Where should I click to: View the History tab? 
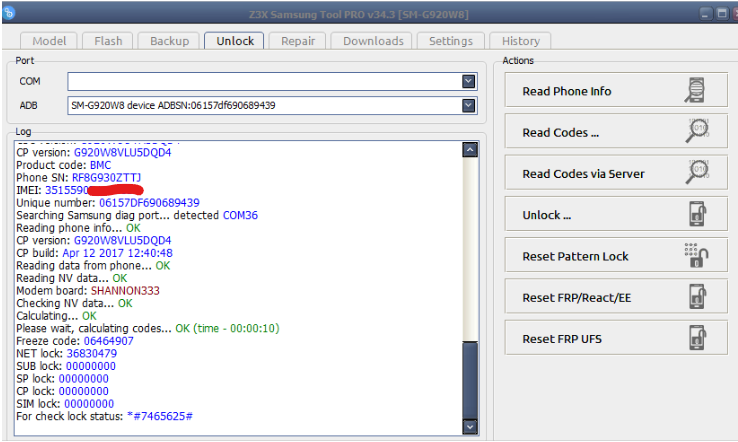[520, 41]
